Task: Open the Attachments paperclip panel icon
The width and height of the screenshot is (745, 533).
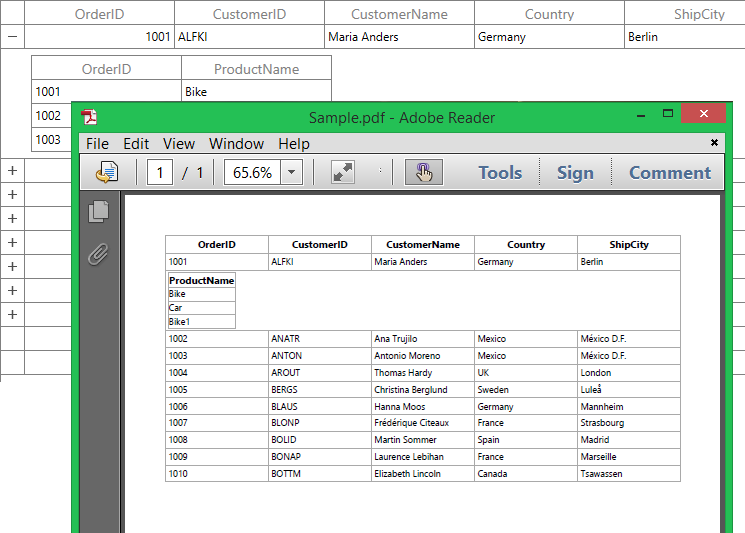Action: (x=98, y=254)
